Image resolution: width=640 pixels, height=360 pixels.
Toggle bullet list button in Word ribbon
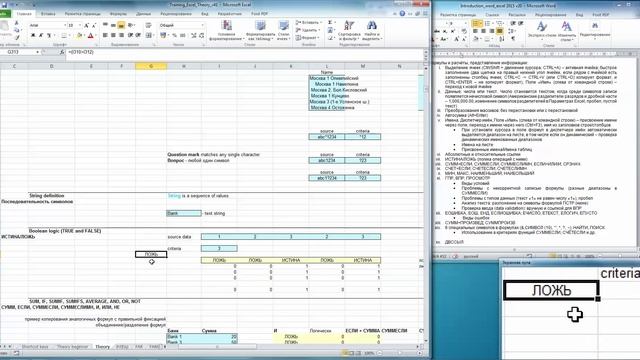point(476,24)
